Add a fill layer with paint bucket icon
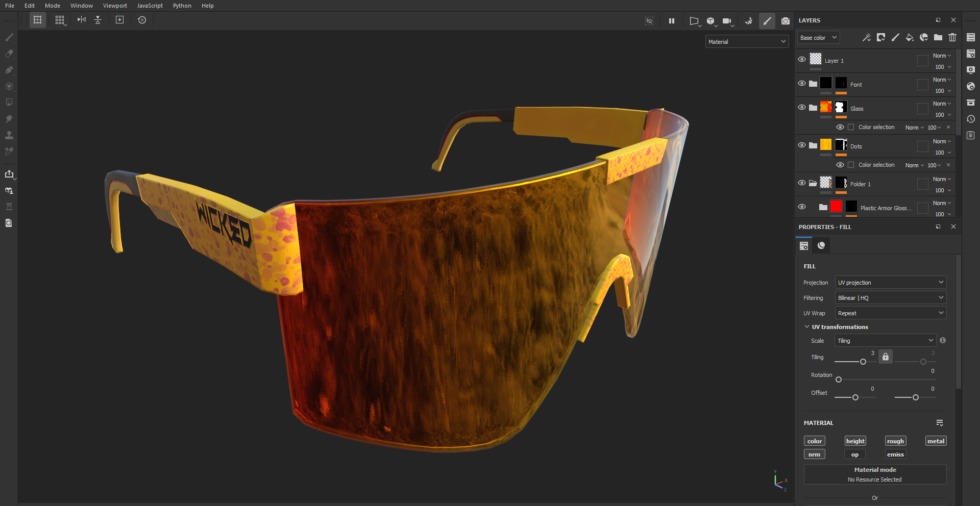The image size is (980, 506). [910, 37]
